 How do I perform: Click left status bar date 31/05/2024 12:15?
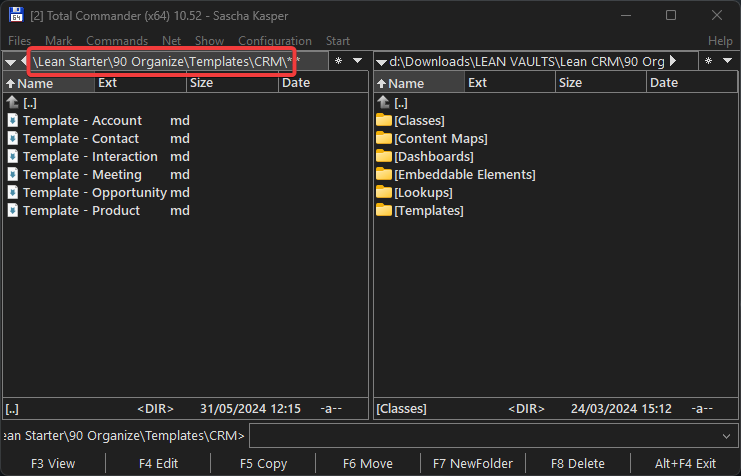pos(250,408)
